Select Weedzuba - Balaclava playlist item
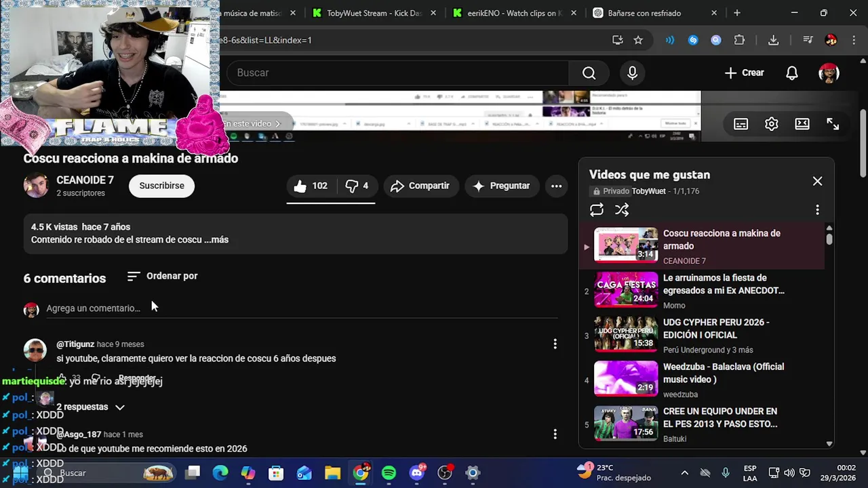The height and width of the screenshot is (488, 868). point(703,380)
